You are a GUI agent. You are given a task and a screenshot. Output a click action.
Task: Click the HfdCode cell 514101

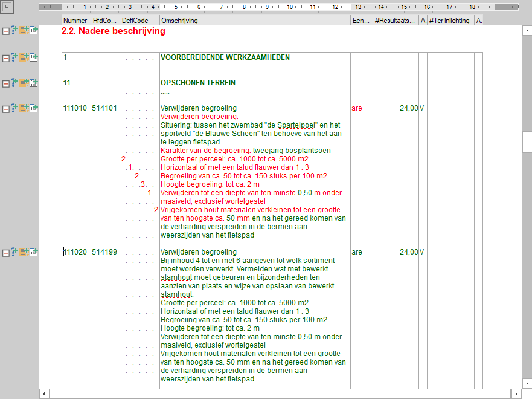click(104, 108)
